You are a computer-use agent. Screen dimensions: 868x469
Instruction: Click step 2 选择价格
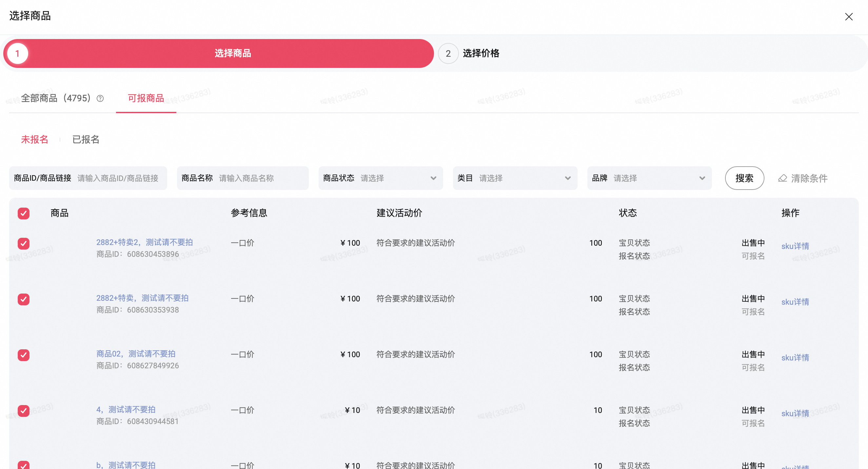click(469, 53)
